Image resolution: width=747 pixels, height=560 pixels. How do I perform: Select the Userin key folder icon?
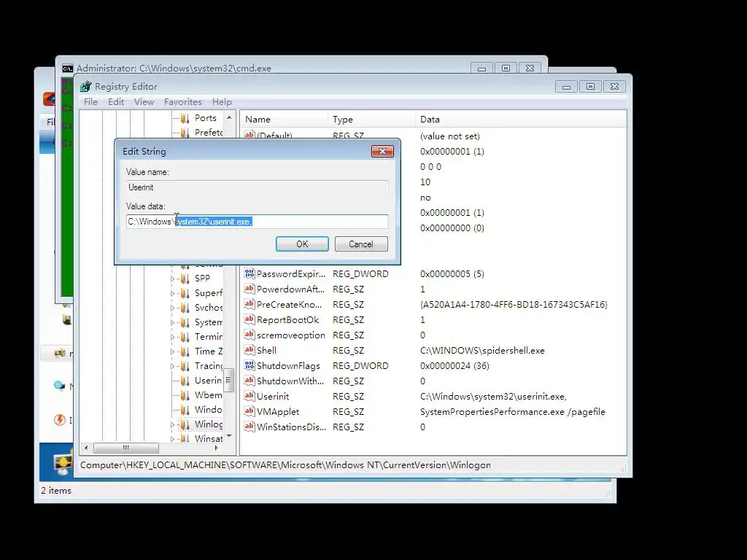pyautogui.click(x=185, y=381)
